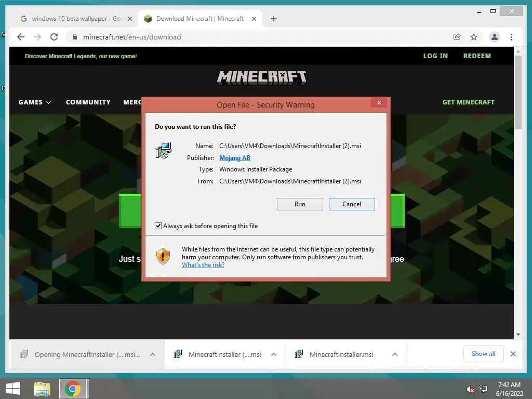
Task: Close the Security Warning dialog
Action: pos(379,102)
